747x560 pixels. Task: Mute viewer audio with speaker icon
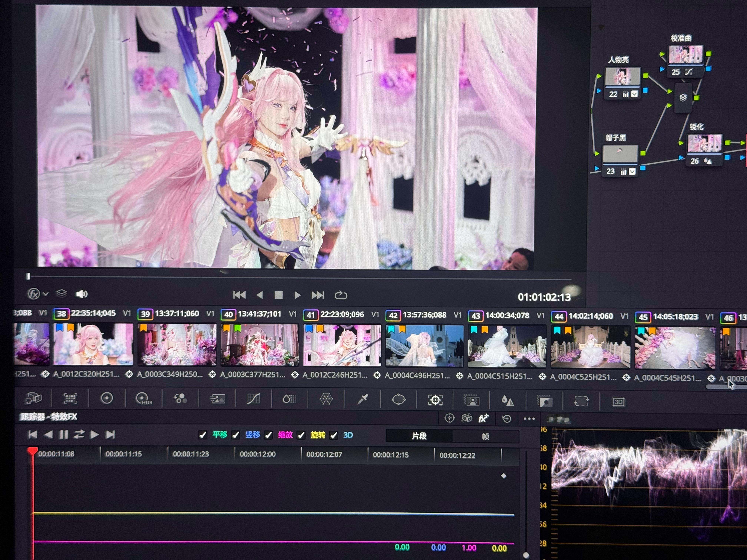tap(81, 294)
